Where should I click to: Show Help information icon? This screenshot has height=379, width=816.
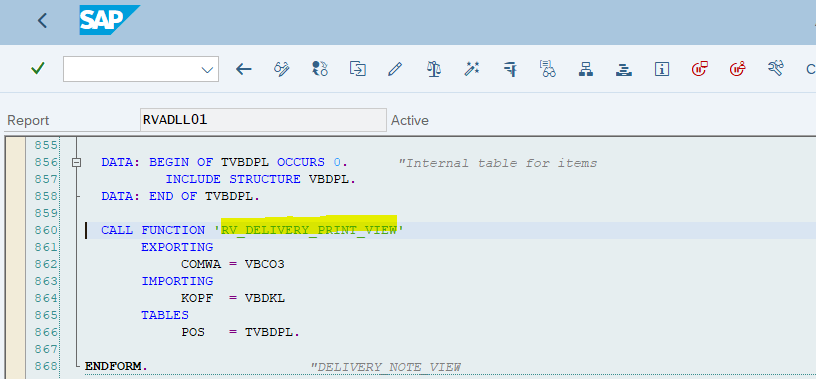661,69
